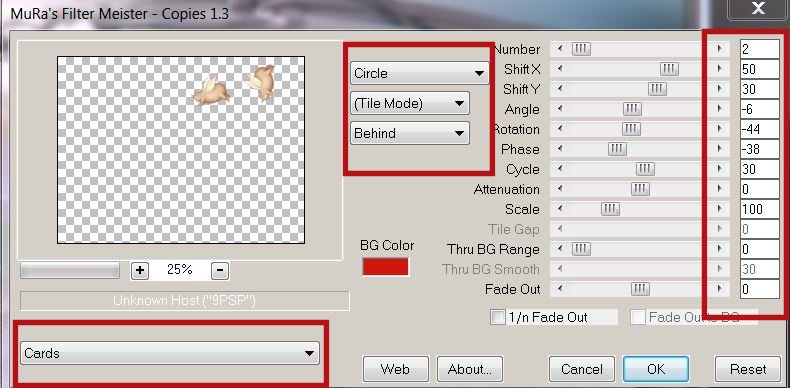Open the Behind order dropdown
790x388 pixels.
click(x=410, y=134)
